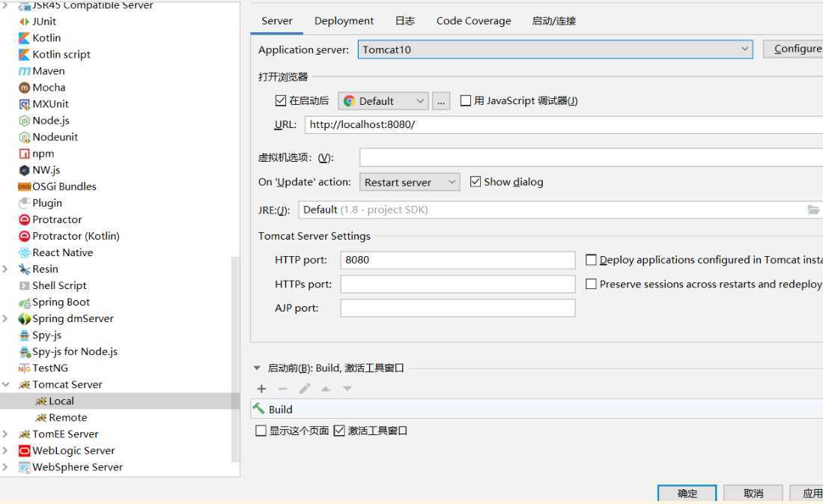Add a before-launch task with plus icon

coord(261,389)
